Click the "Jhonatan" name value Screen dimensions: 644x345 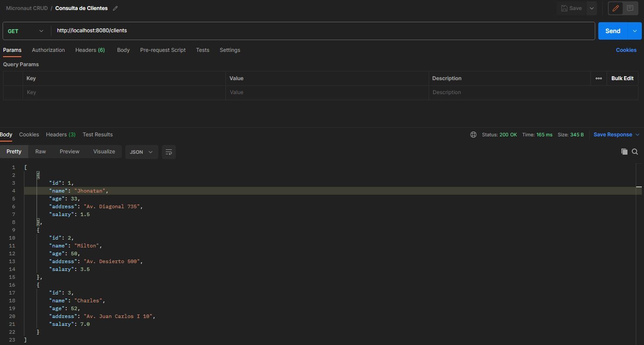[x=90, y=191]
